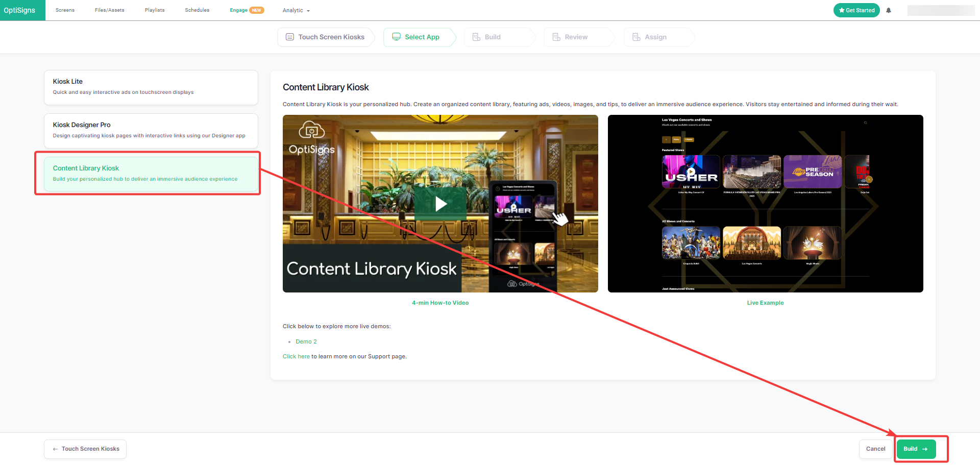Open the Demo 2 link
980x465 pixels.
pos(306,341)
